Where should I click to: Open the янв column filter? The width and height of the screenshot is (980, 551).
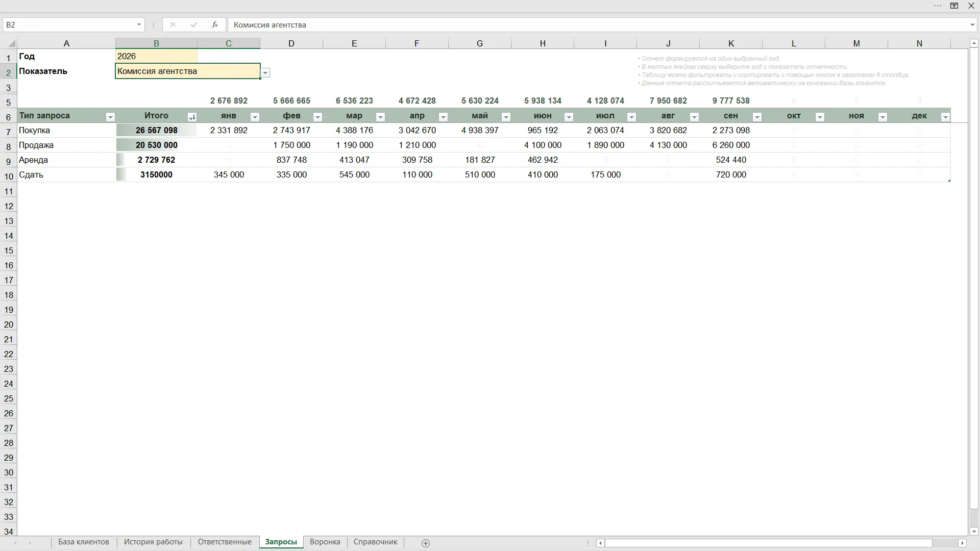pyautogui.click(x=255, y=117)
